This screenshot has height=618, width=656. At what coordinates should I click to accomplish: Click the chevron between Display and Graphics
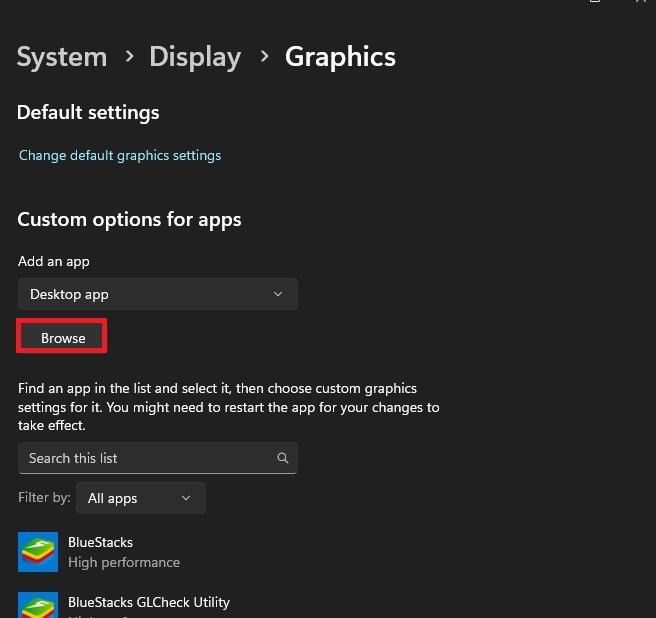click(264, 57)
